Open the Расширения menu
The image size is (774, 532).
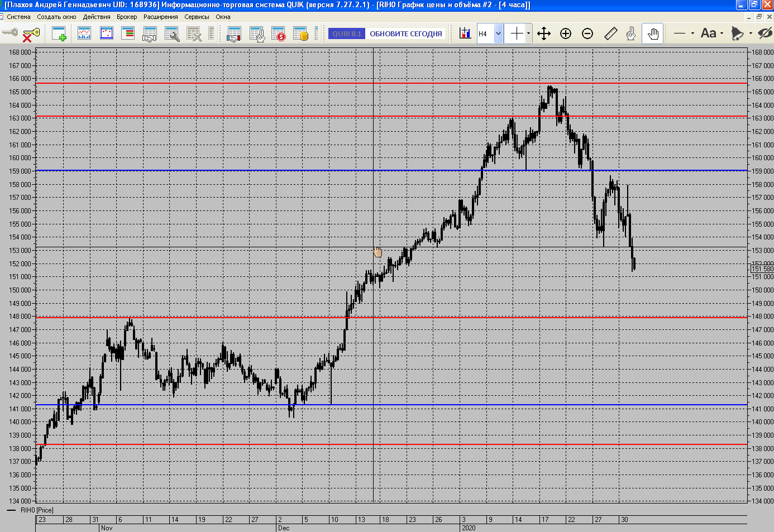click(161, 17)
